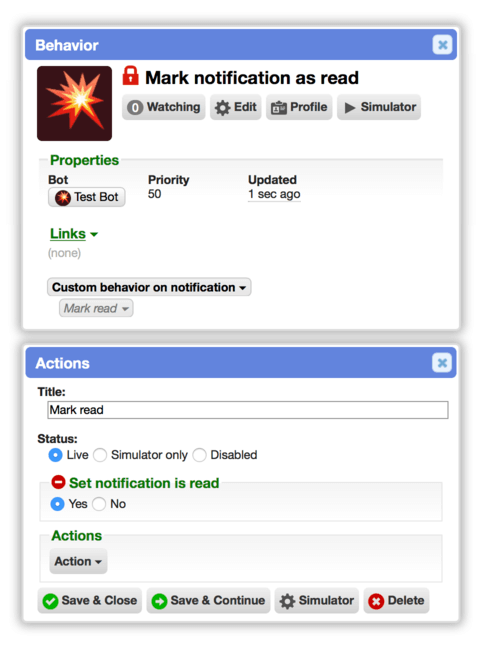Launch Simulator from behavior header
486x652 pixels.
click(x=379, y=107)
